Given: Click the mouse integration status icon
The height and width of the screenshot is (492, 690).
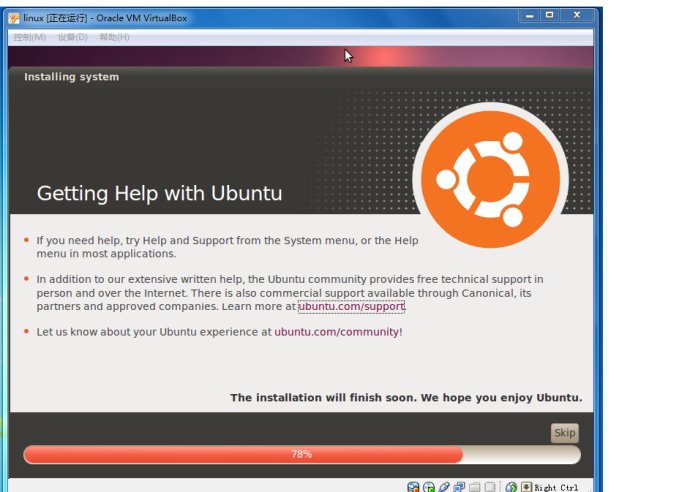Looking at the screenshot, I should point(511,487).
